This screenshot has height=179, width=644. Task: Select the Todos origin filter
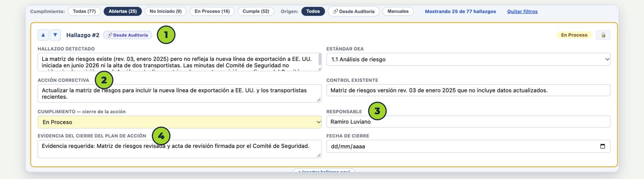pyautogui.click(x=313, y=11)
